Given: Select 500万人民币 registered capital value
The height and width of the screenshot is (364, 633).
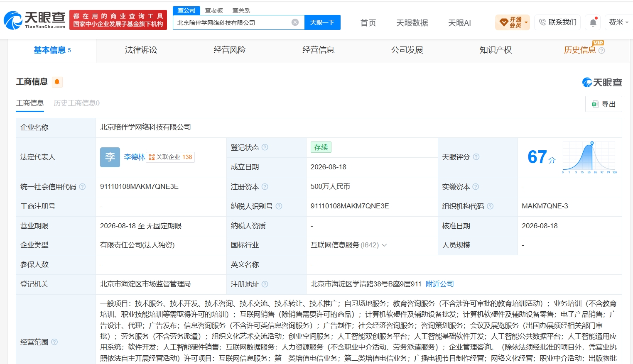Looking at the screenshot, I should tap(330, 187).
